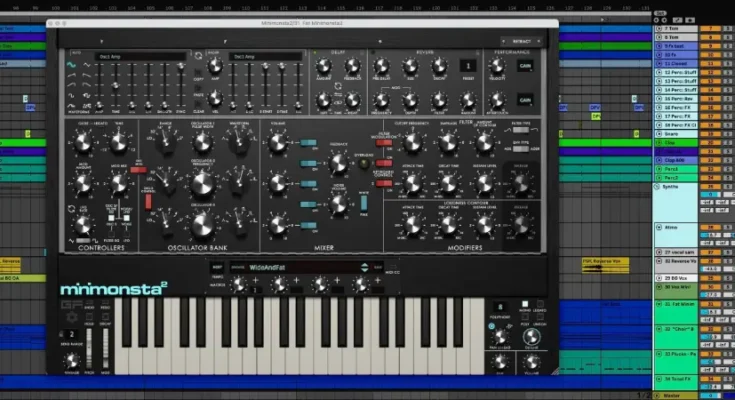This screenshot has width=735, height=400.
Task: Click the Delay amount knob
Action: (x=325, y=67)
